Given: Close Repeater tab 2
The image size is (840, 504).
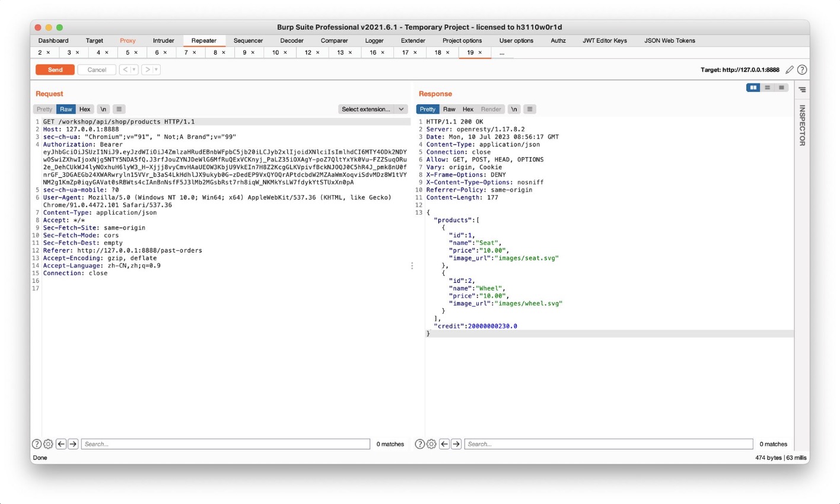Looking at the screenshot, I should point(49,53).
